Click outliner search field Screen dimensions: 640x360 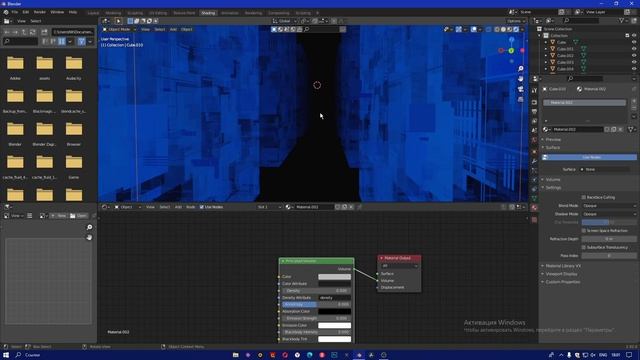click(581, 20)
